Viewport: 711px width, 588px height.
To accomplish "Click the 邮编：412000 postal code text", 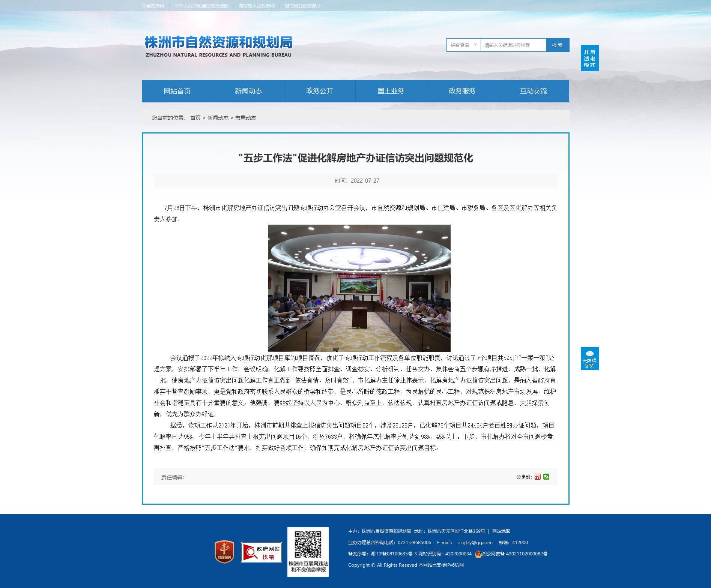I will tap(513, 543).
